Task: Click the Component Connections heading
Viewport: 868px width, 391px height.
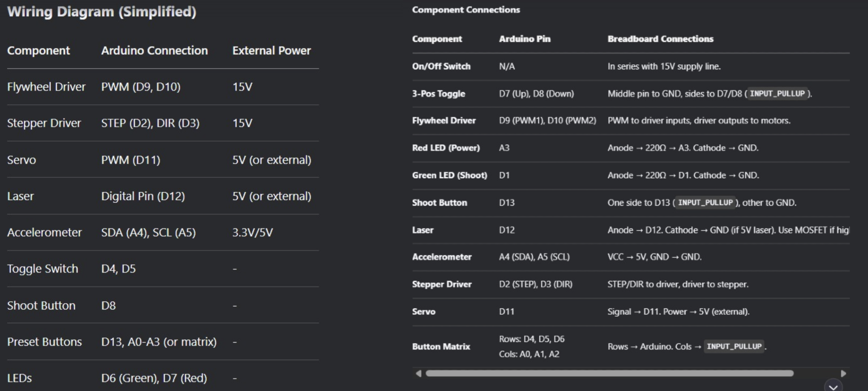Action: 466,10
